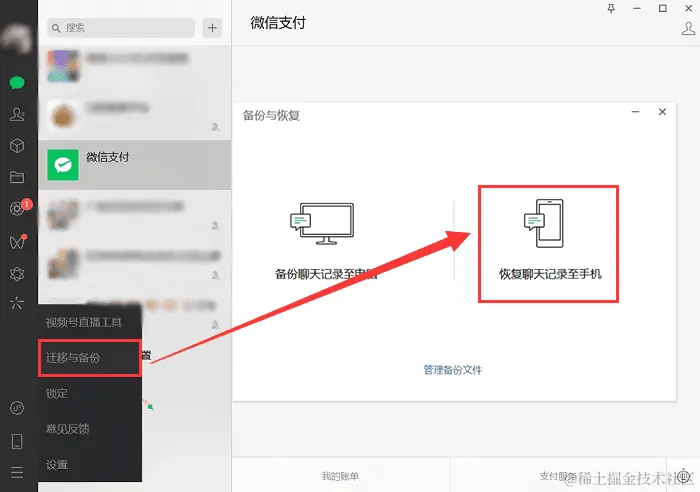Open the flower-shaped Search icon in the sidebar
Screen dimensions: 700x492
tap(17, 274)
